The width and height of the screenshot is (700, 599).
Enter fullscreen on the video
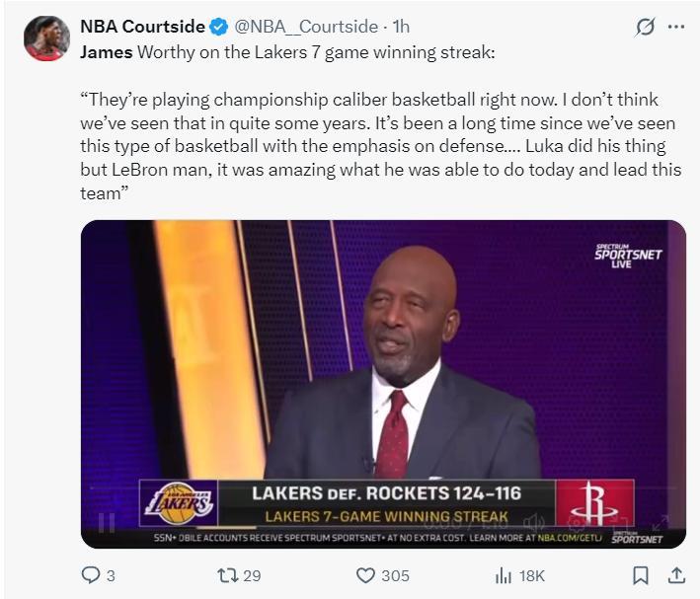[x=660, y=522]
